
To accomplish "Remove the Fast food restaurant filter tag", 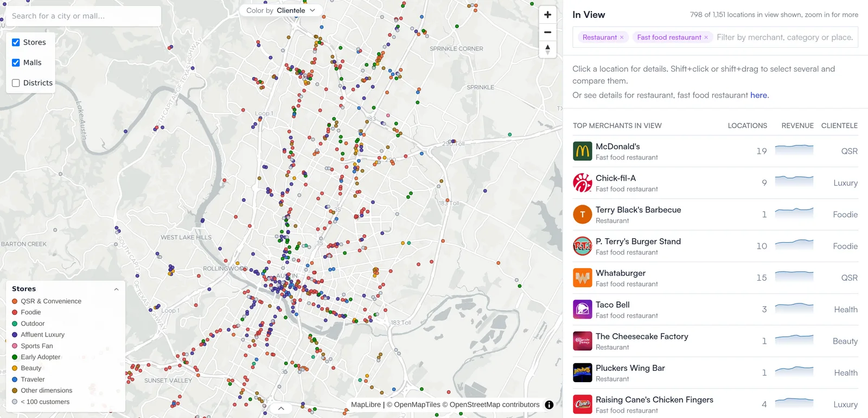I will pos(706,37).
